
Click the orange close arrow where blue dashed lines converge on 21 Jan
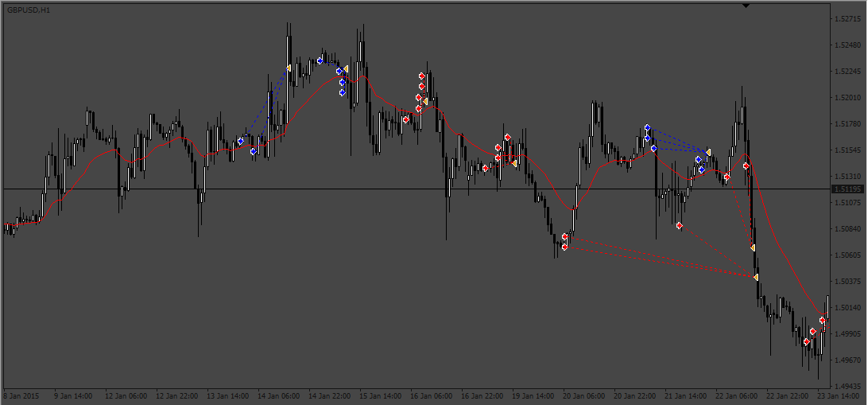pos(708,152)
